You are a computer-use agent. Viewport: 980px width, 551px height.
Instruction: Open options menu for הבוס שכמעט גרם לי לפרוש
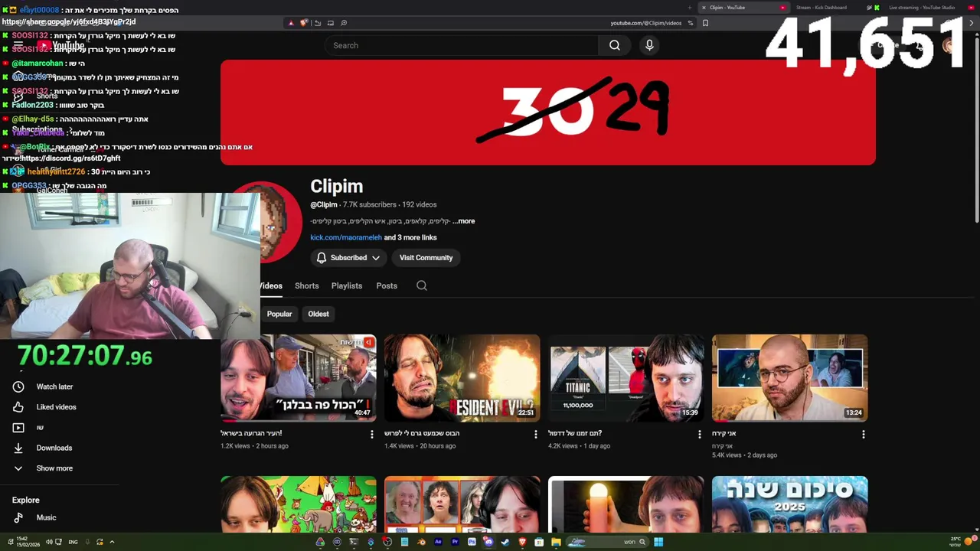(536, 434)
